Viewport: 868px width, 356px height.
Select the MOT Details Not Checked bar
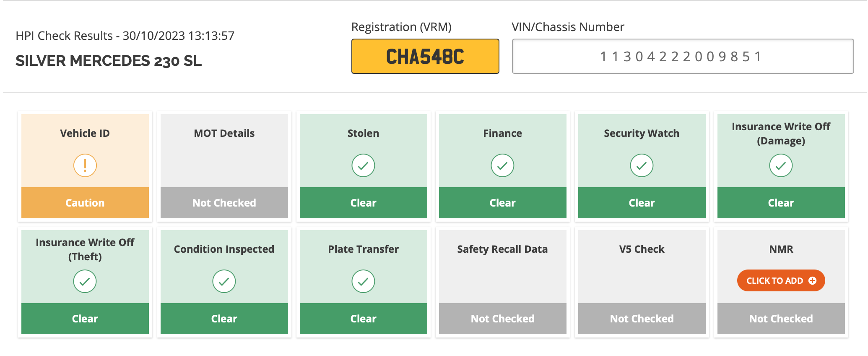click(x=224, y=203)
